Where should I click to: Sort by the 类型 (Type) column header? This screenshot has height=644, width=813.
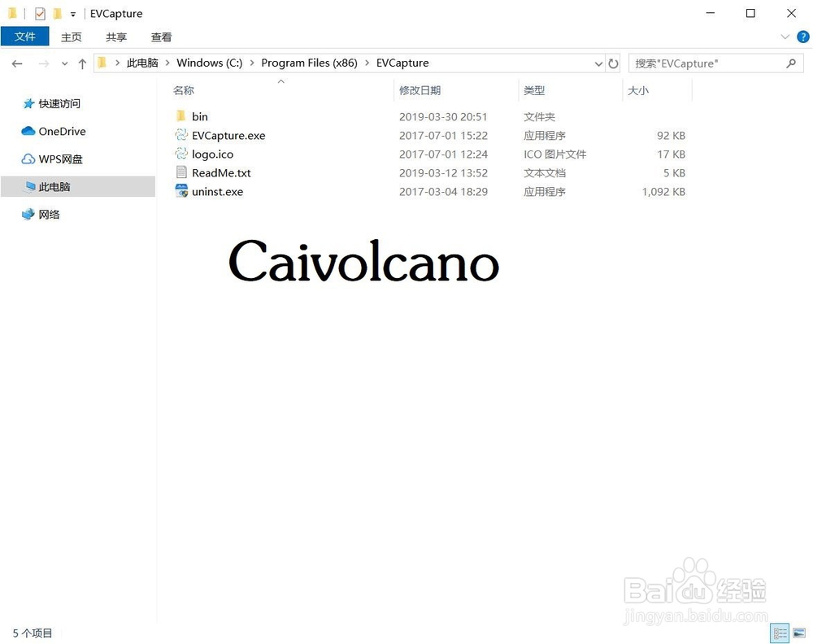pos(534,90)
